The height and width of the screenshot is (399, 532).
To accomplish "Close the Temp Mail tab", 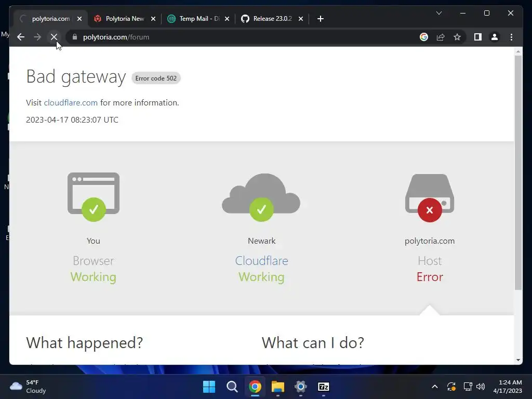I will (227, 19).
